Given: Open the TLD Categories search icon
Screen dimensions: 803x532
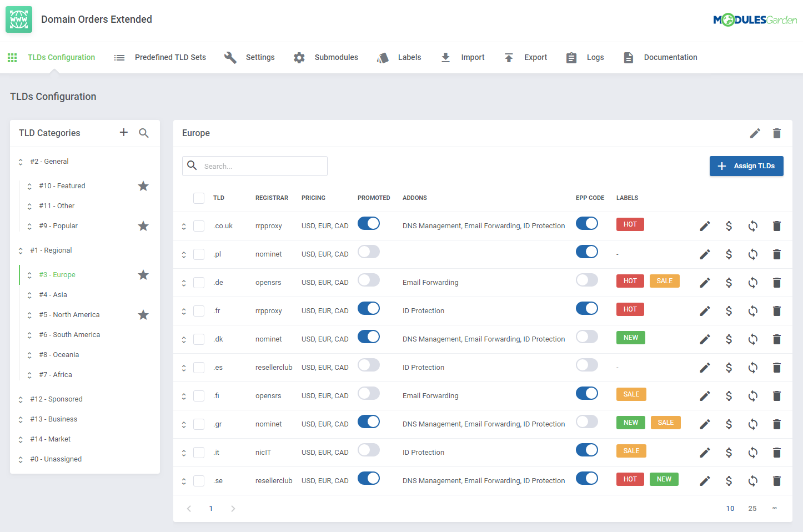Looking at the screenshot, I should click(x=144, y=133).
